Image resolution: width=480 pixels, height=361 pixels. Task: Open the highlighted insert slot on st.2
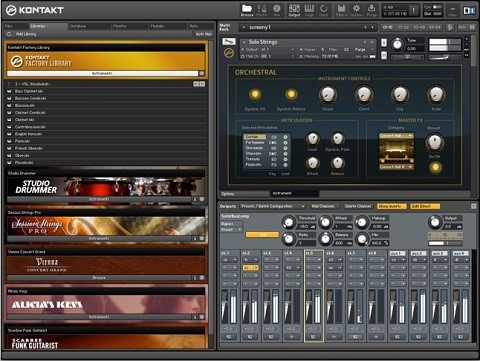point(250,268)
